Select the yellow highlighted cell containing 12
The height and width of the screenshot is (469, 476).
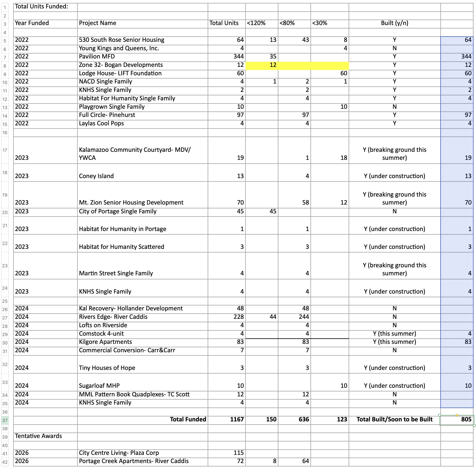pyautogui.click(x=262, y=65)
